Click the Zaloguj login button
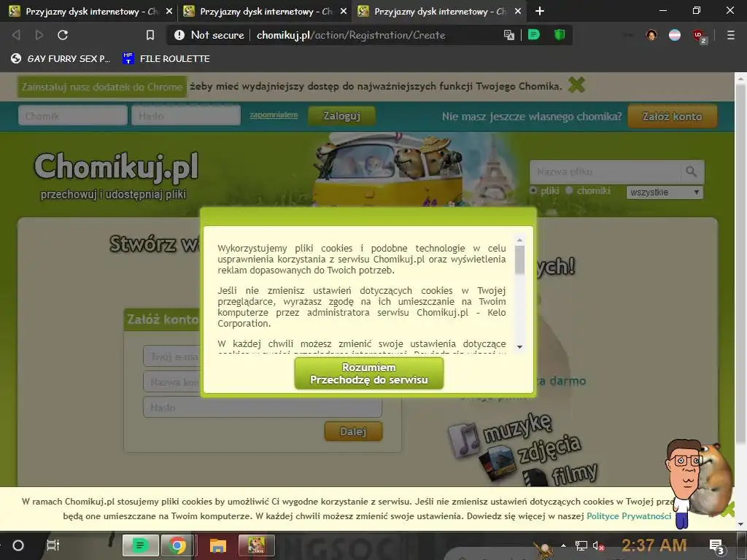The height and width of the screenshot is (560, 747). (341, 116)
